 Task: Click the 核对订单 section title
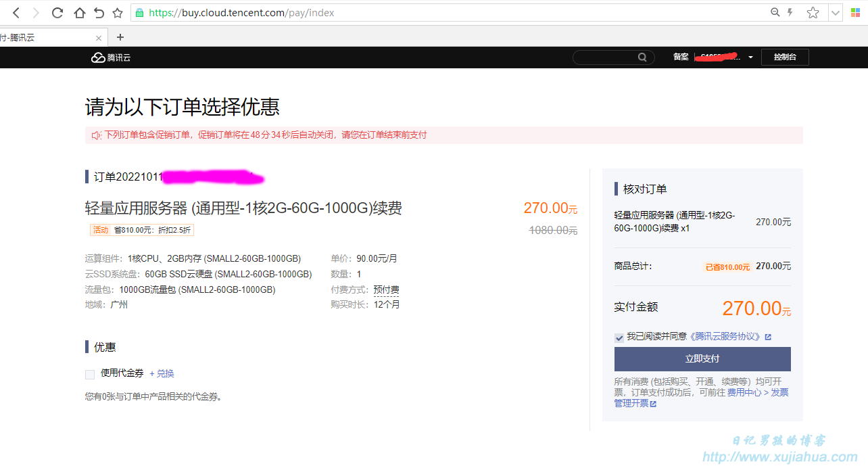(x=645, y=189)
